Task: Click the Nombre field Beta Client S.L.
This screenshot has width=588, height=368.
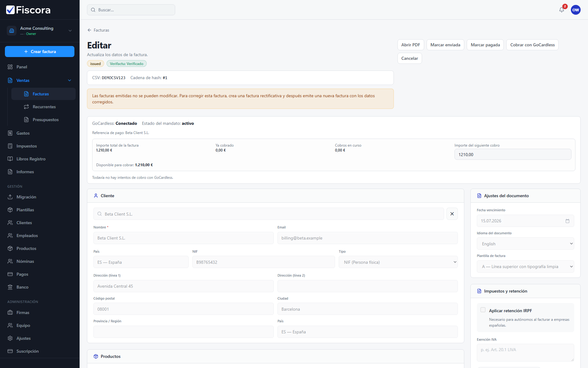Action: coord(183,238)
